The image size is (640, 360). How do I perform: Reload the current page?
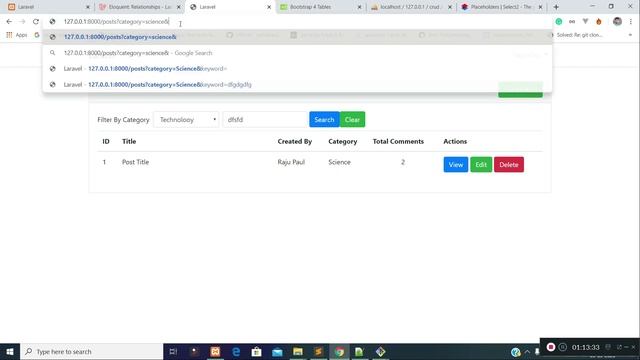36,22
